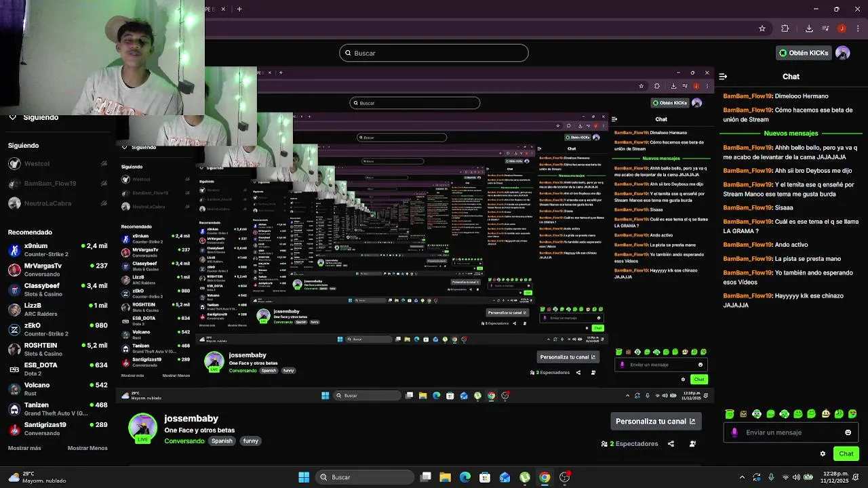Open clock showing 12:28 p.m.
The image size is (868, 488).
point(835,477)
